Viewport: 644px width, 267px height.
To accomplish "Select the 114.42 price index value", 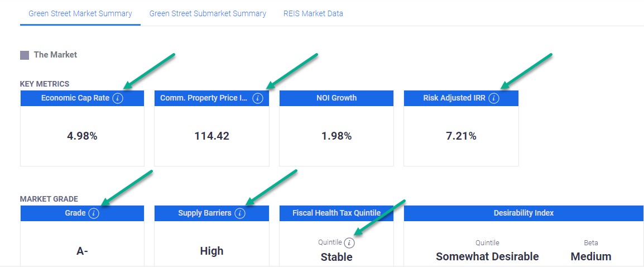I will point(212,136).
